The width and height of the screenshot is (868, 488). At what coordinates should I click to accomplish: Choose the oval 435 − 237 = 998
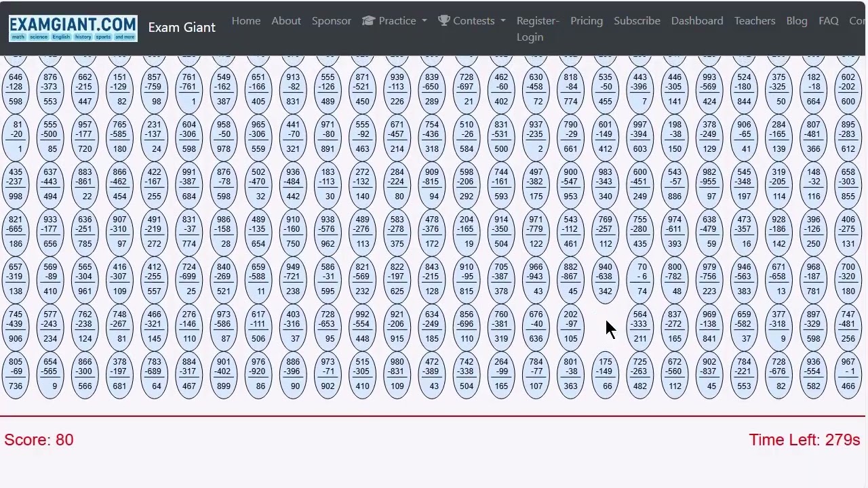[16, 184]
